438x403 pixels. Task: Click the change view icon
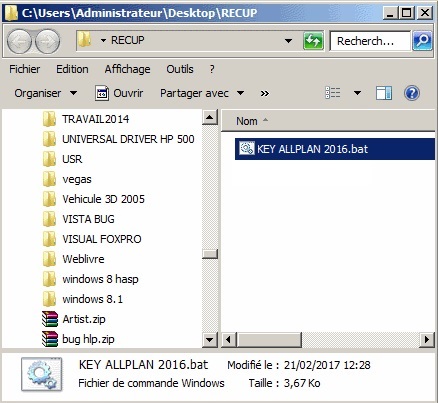pos(333,93)
